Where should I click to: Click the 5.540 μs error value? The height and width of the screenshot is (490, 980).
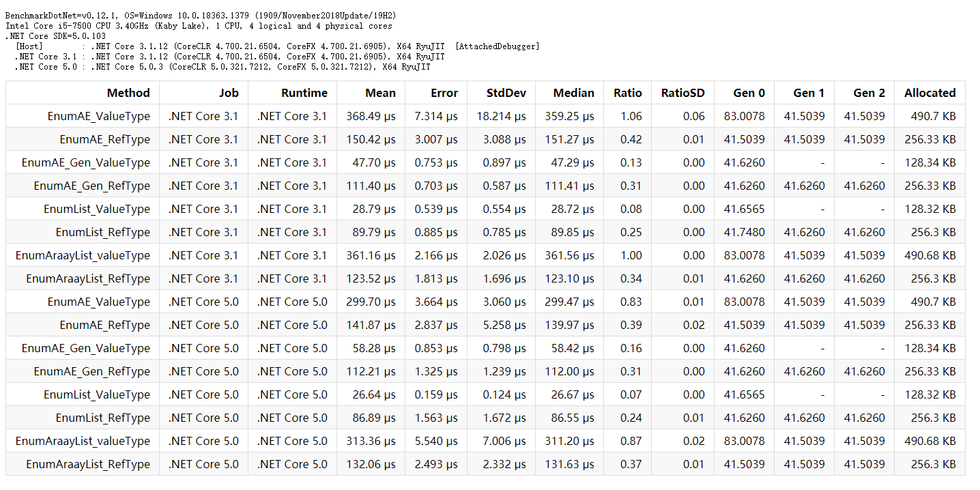435,441
